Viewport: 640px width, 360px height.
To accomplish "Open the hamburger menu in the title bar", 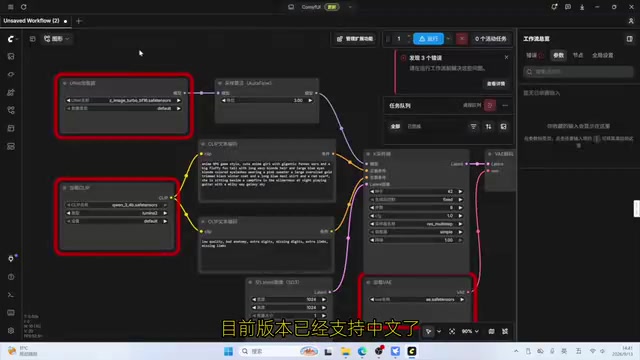I will tap(11, 7).
